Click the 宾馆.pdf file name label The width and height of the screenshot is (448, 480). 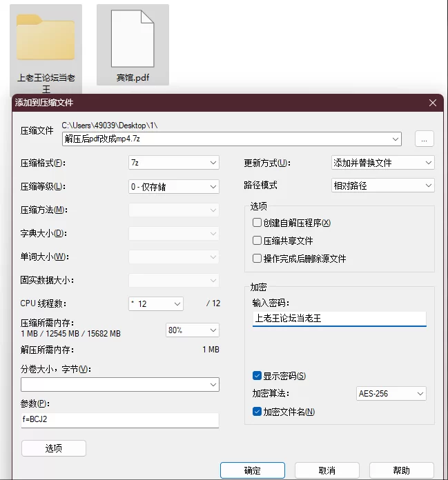click(133, 77)
